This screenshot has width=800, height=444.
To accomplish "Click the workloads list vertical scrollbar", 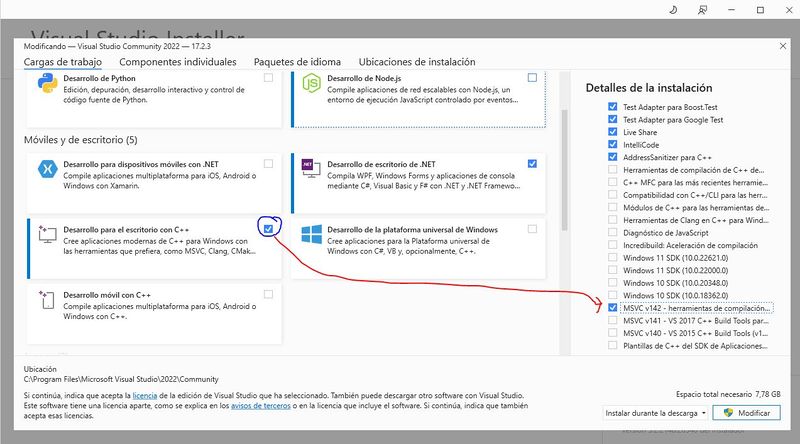I will pos(564,170).
